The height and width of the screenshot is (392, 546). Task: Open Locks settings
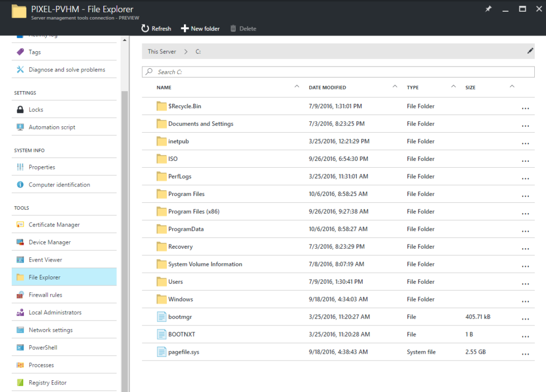[x=64, y=110]
